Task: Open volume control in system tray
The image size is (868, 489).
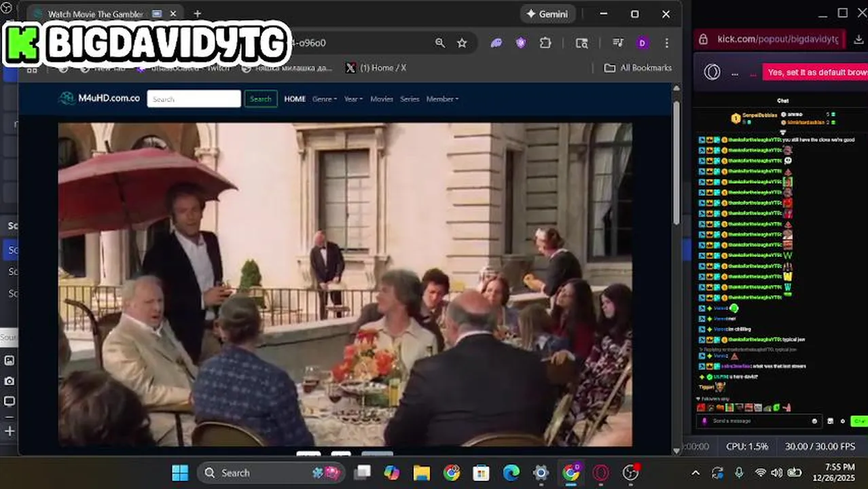Action: coord(777,473)
